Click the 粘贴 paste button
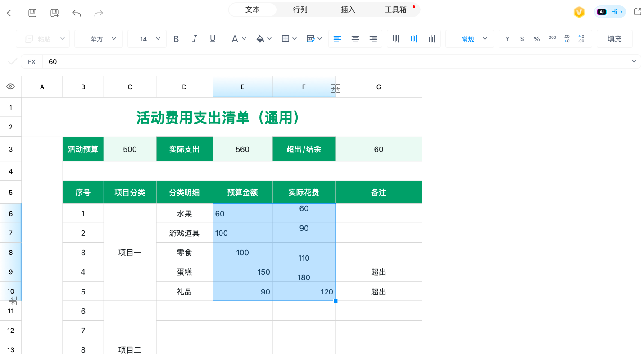Image resolution: width=644 pixels, height=354 pixels. tap(37, 39)
